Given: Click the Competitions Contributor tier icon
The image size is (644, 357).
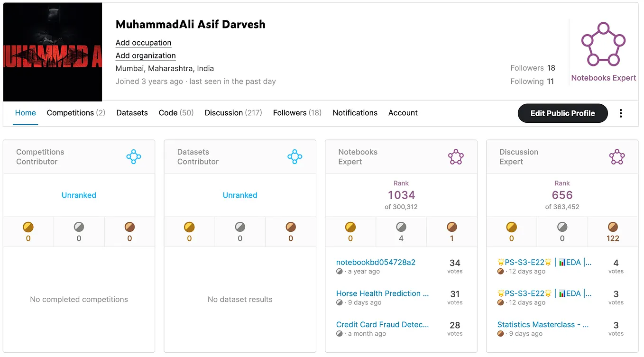Looking at the screenshot, I should point(134,157).
